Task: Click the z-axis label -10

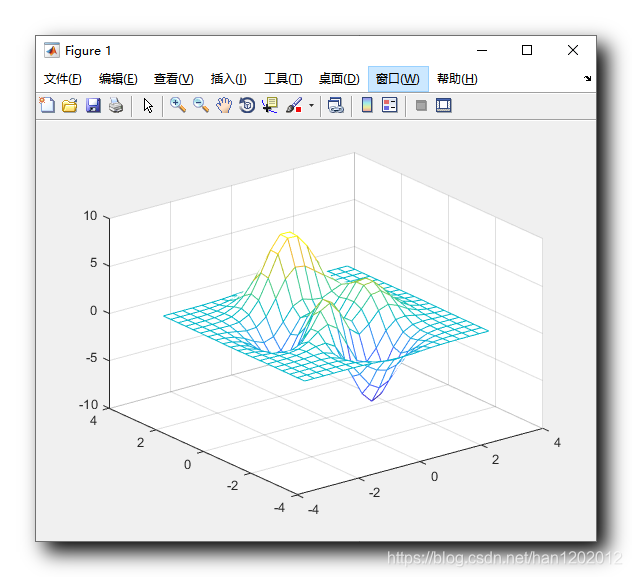Action: (x=88, y=405)
